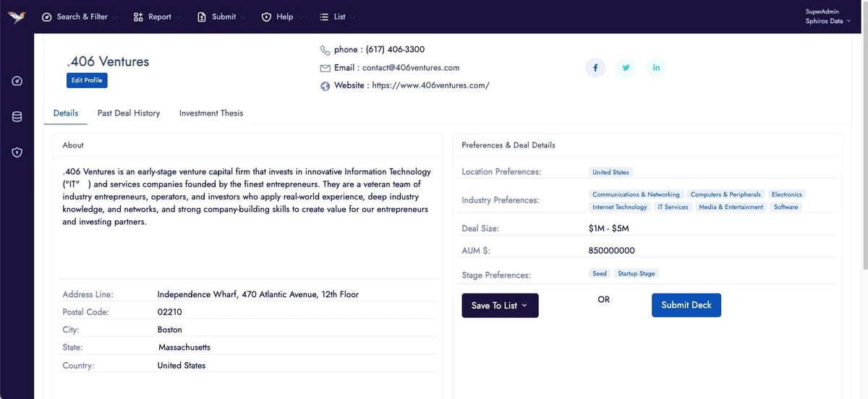Screen dimensions: 868x399
Task: Switch to the Past Deal History tab
Action: pyautogui.click(x=129, y=113)
